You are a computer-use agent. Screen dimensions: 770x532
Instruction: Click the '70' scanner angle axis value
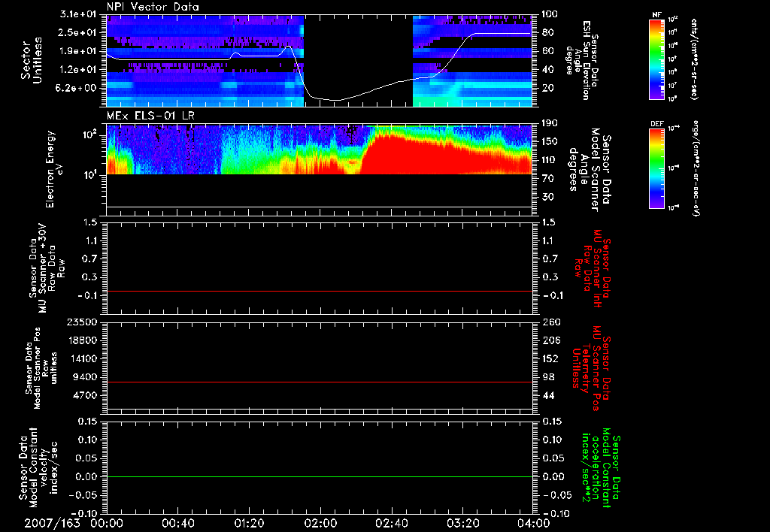pos(547,179)
